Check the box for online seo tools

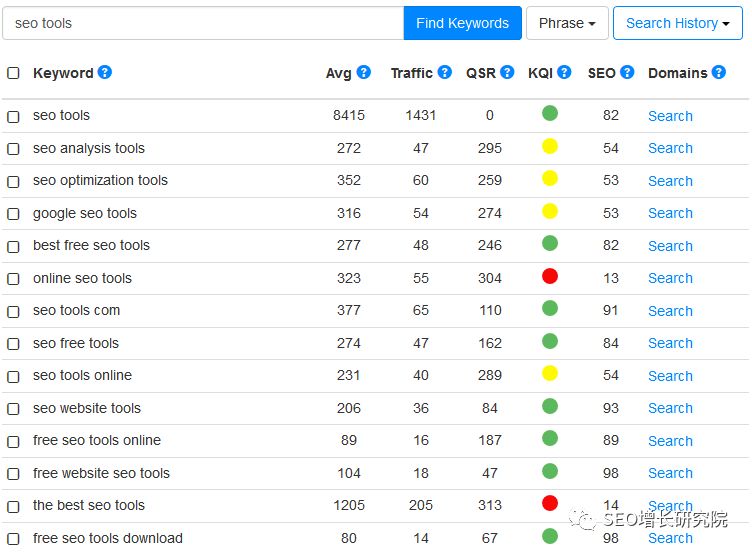click(x=13, y=279)
